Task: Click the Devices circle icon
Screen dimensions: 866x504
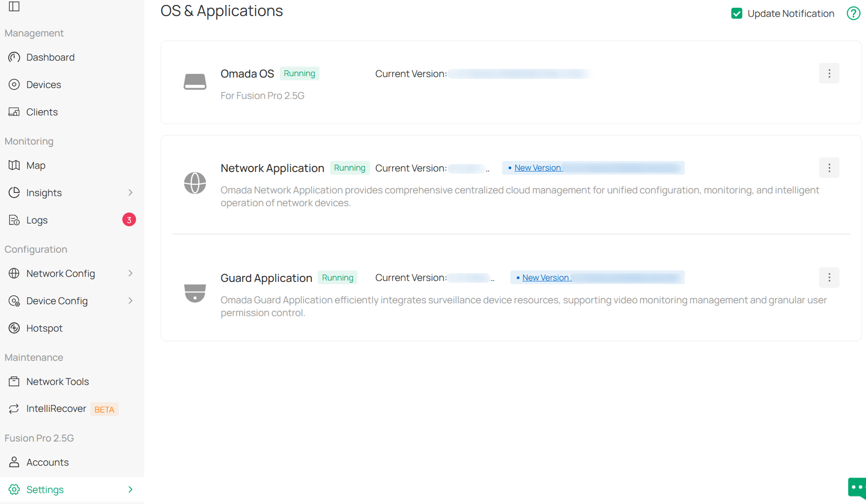Action: click(x=14, y=84)
